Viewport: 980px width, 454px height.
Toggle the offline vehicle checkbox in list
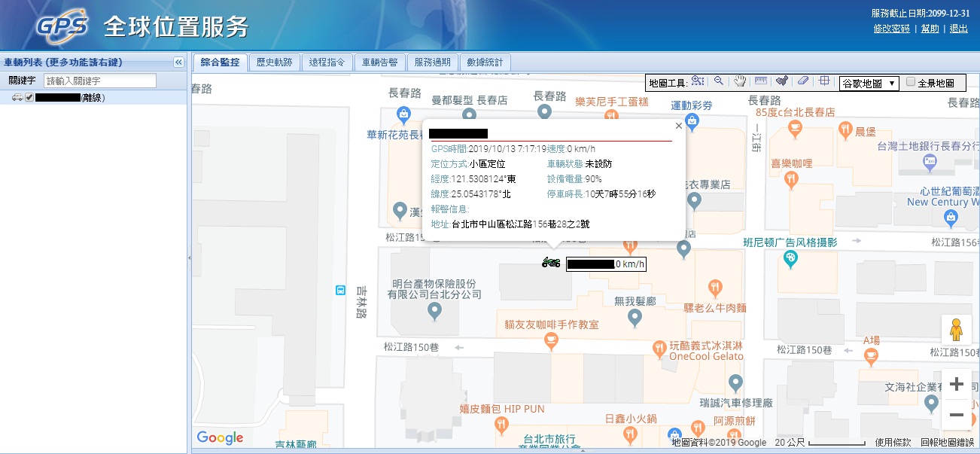(x=29, y=97)
